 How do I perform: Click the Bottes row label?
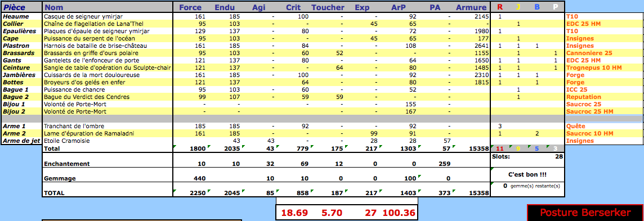tap(12, 82)
